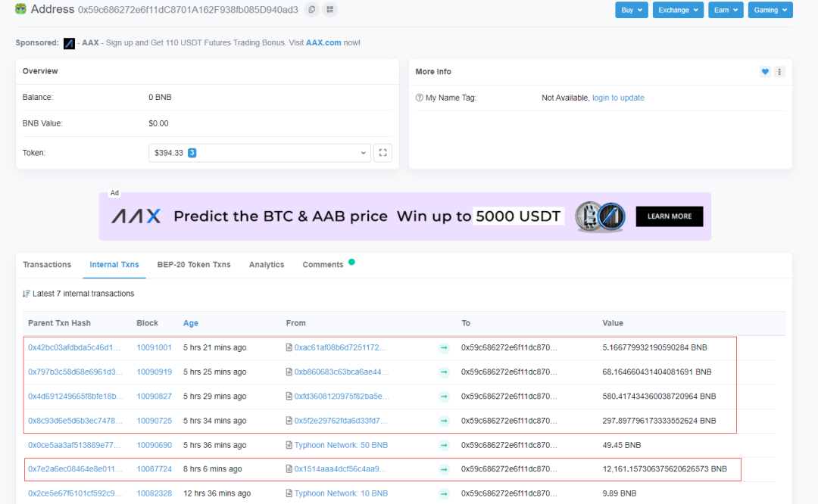
Task: Open block 10090919
Action: pyautogui.click(x=154, y=372)
